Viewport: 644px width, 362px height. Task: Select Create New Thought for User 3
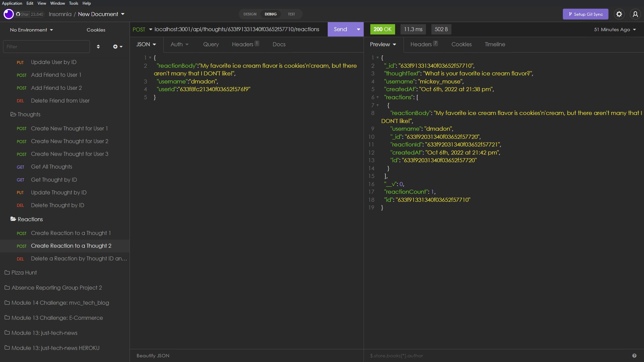(65, 154)
